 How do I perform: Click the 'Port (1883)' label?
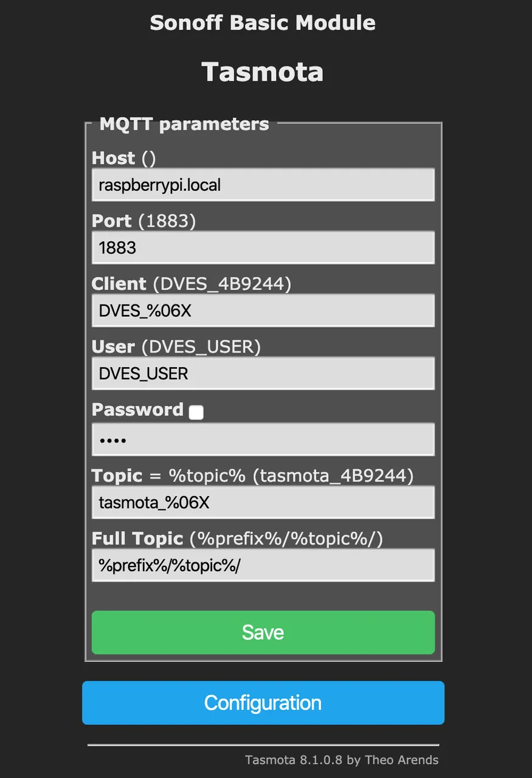(144, 221)
